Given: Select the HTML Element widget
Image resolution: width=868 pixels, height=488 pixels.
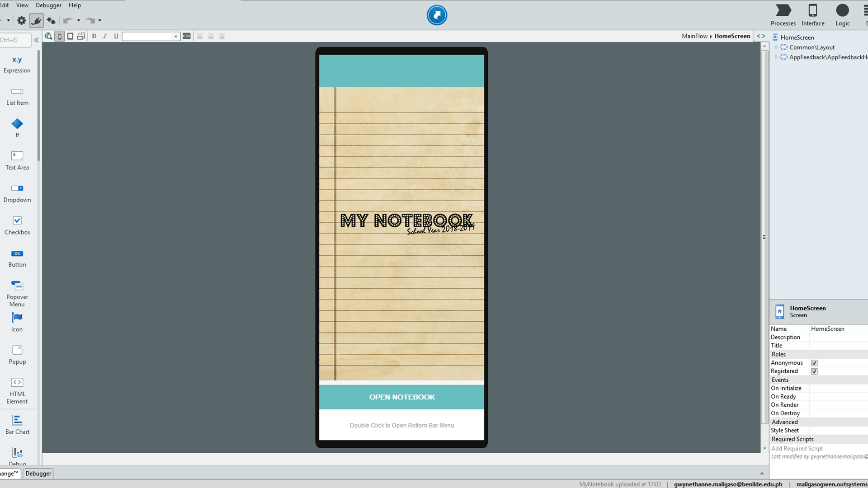Looking at the screenshot, I should click(x=17, y=391).
